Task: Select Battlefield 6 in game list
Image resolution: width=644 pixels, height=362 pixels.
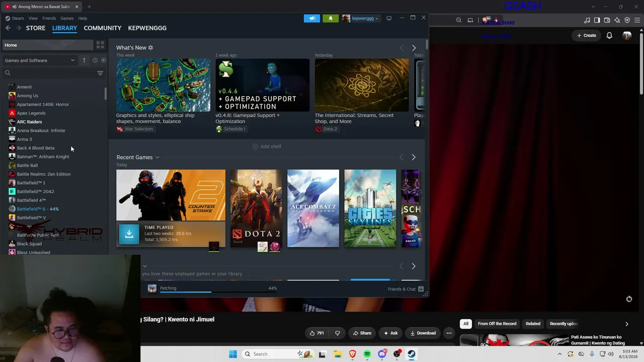Action: point(38,209)
